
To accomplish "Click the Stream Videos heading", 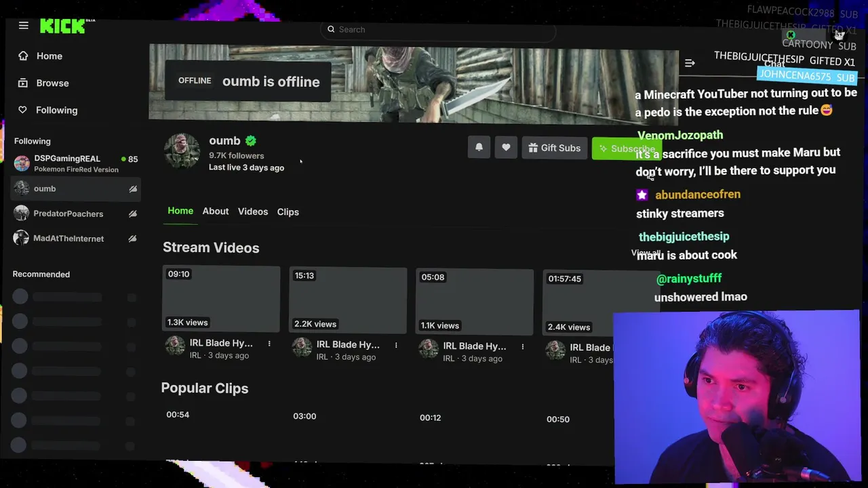I will pyautogui.click(x=211, y=247).
